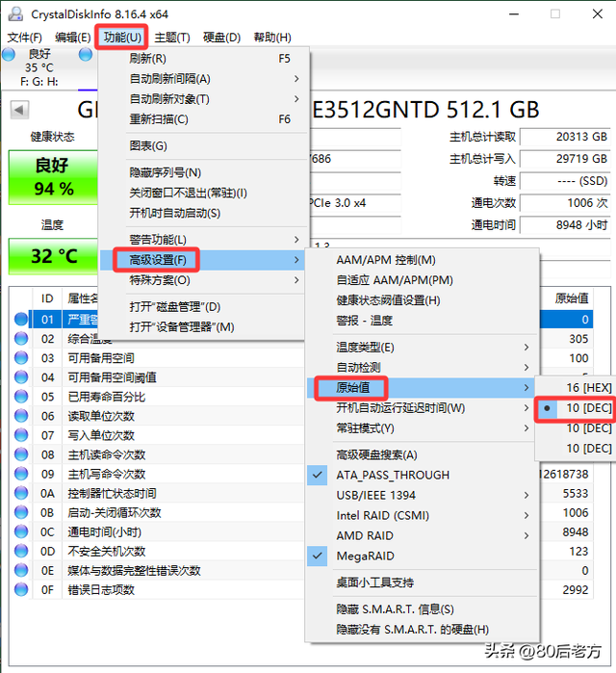Click the blue status orb of attribute 02

(21, 339)
